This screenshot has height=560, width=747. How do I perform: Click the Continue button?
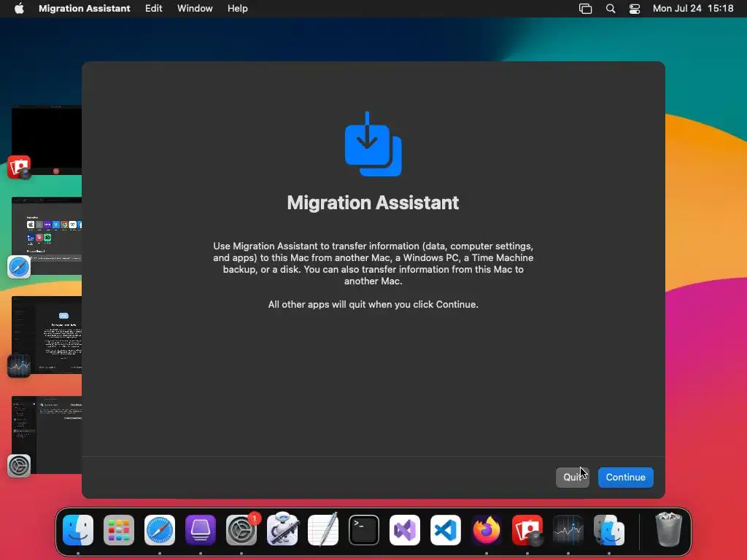[x=625, y=477]
